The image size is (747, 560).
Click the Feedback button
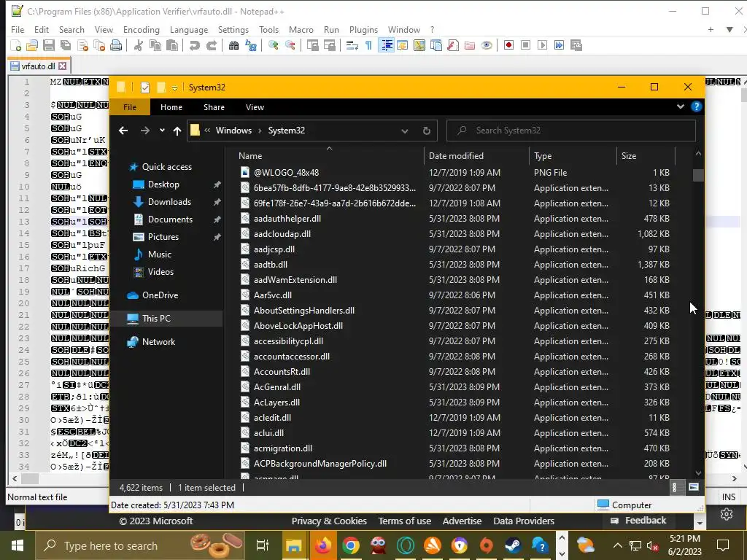(x=638, y=521)
